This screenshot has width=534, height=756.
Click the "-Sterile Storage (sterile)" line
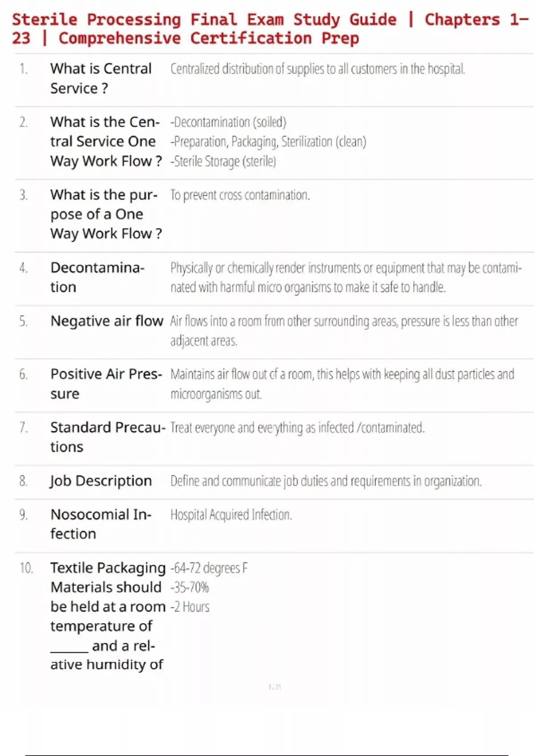pyautogui.click(x=223, y=161)
